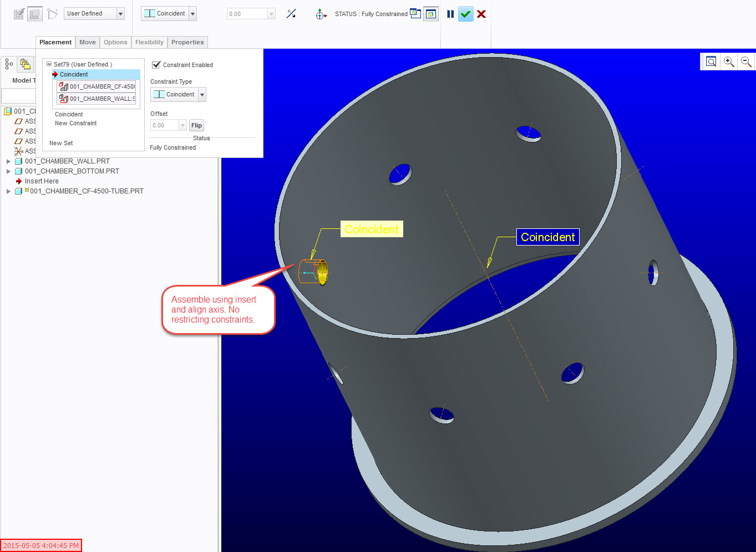The image size is (756, 552).
Task: Click the 001_CHAMBER_CF-450 component reference collector
Action: (x=97, y=86)
